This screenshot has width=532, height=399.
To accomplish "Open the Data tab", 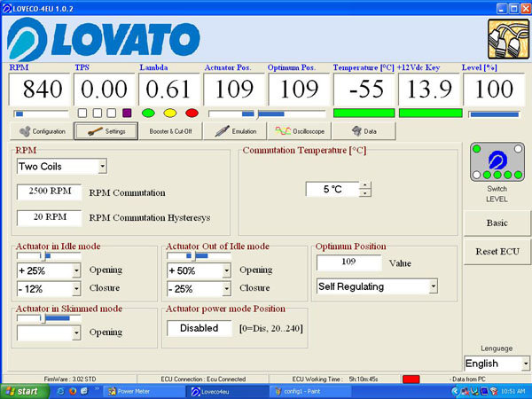I will click(x=364, y=131).
